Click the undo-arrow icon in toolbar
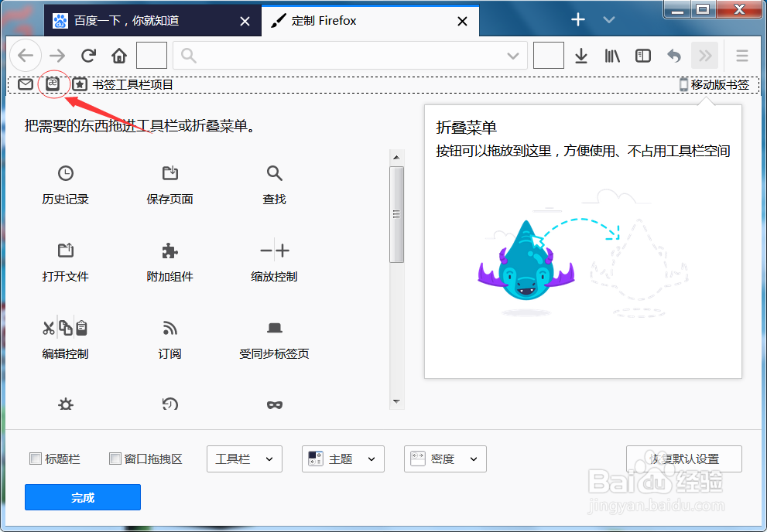767x532 pixels. click(674, 56)
